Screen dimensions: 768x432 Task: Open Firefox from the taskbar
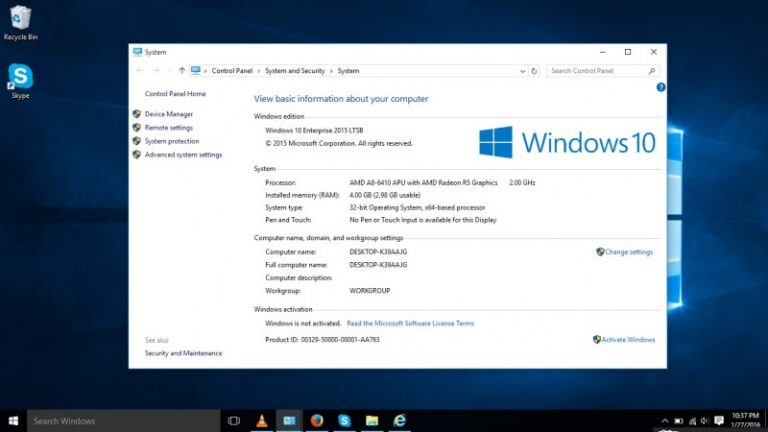coord(317,421)
